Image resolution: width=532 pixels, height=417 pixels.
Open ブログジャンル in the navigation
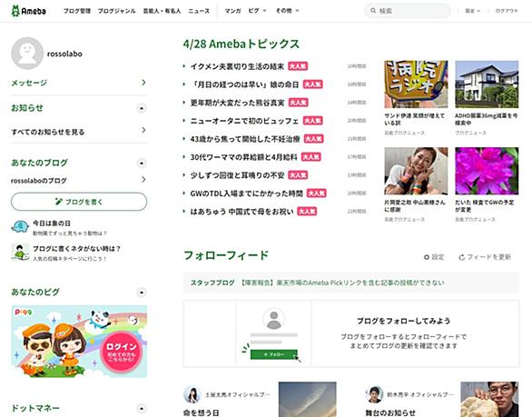coord(117,11)
